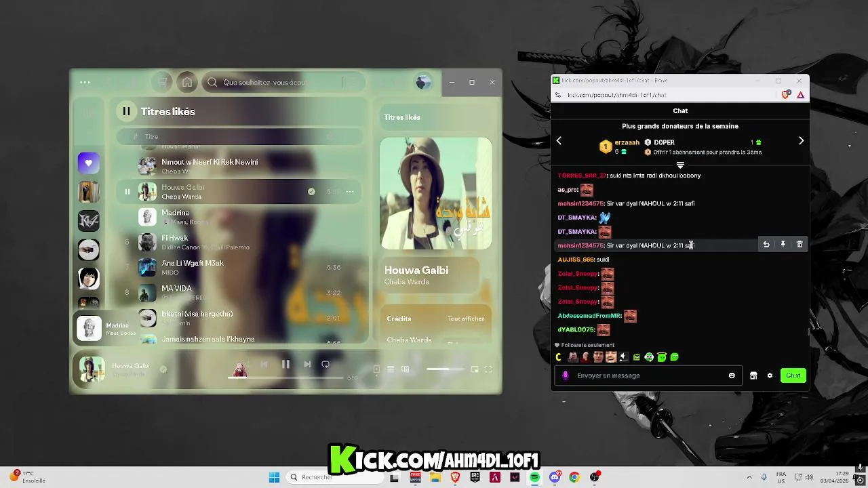Open the Houwa Galbi title in right panel
Viewport: 868px width, 488px height.
click(416, 270)
